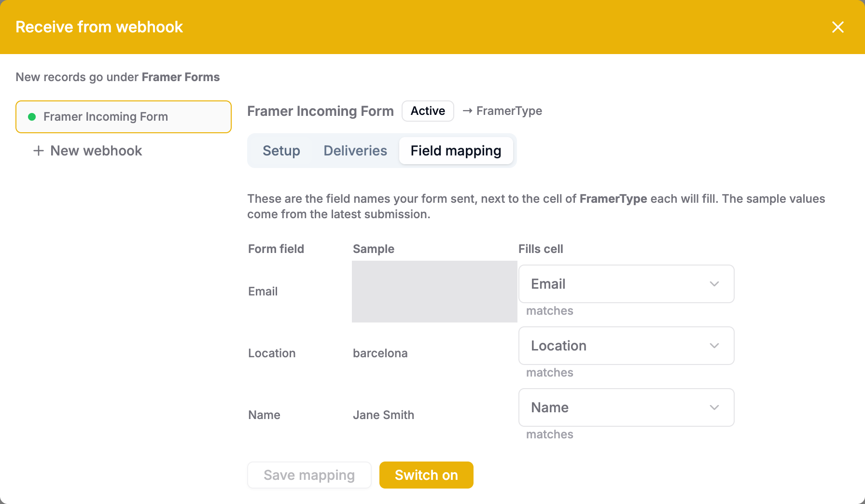
Task: Open the Email fills-cell dropdown
Action: coord(626,284)
